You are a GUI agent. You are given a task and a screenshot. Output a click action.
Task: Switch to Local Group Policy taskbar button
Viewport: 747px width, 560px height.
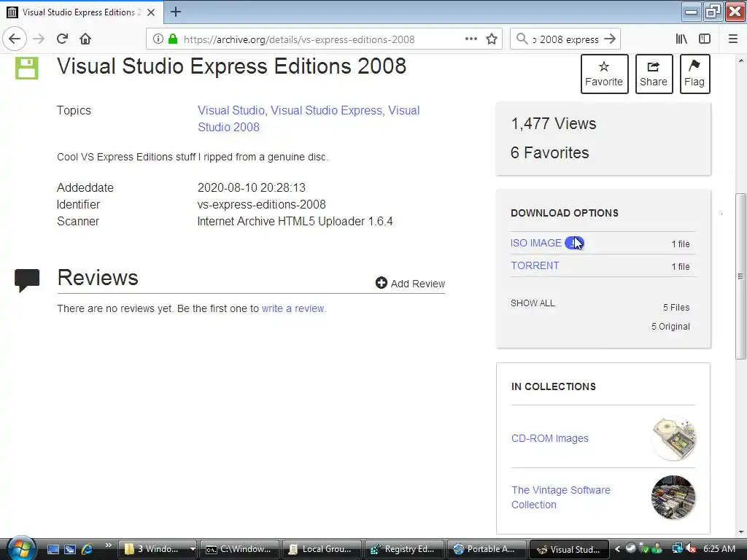(322, 549)
